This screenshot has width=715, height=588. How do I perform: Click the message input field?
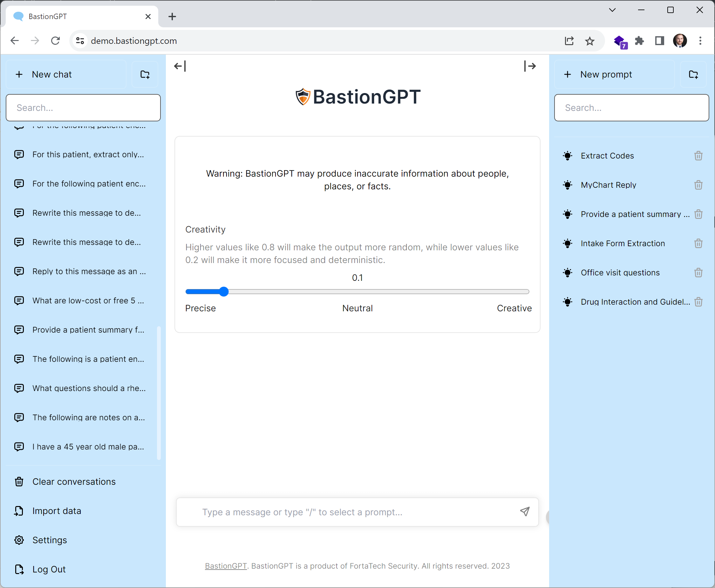(357, 512)
